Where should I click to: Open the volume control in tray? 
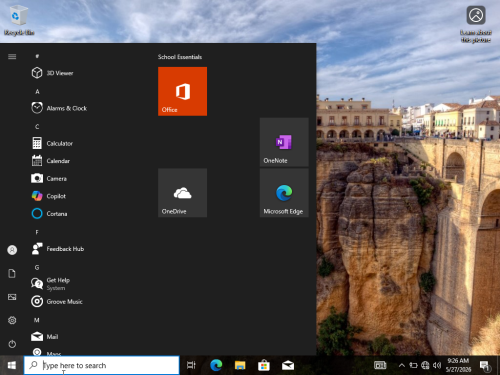coord(437,365)
